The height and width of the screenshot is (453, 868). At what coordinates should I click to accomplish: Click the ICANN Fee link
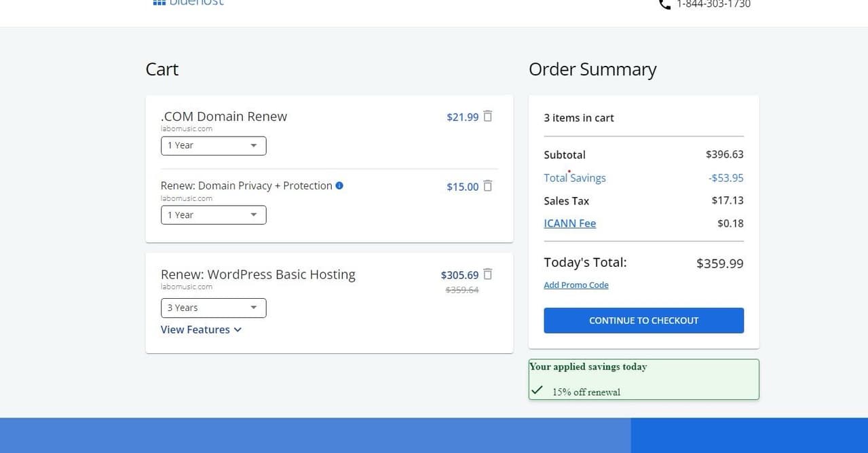[569, 223]
